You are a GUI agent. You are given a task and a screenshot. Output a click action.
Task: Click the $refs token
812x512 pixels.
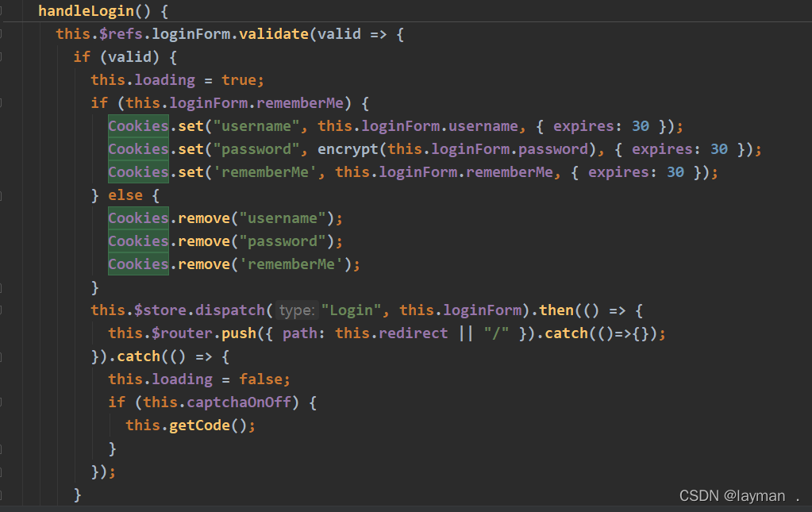[121, 34]
